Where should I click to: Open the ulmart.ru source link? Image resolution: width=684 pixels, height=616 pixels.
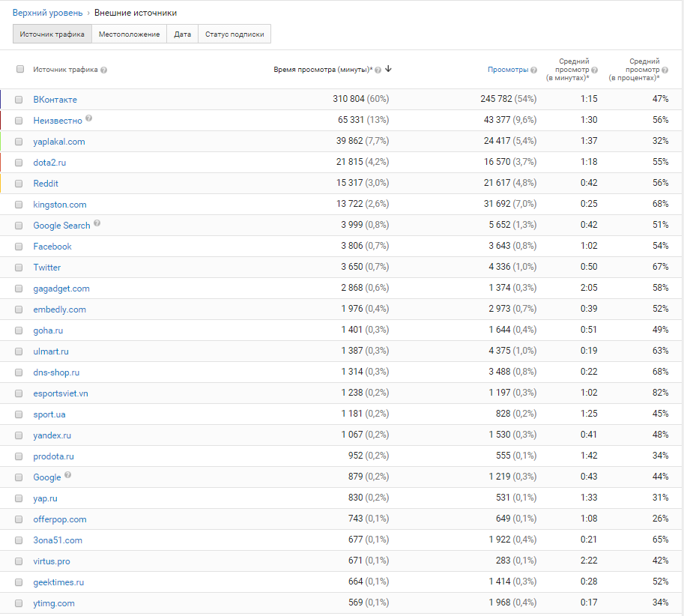pyautogui.click(x=51, y=351)
